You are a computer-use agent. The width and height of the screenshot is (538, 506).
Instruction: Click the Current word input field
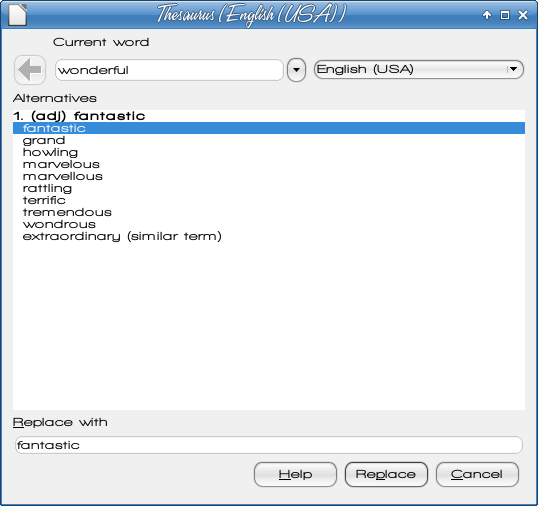click(169, 70)
